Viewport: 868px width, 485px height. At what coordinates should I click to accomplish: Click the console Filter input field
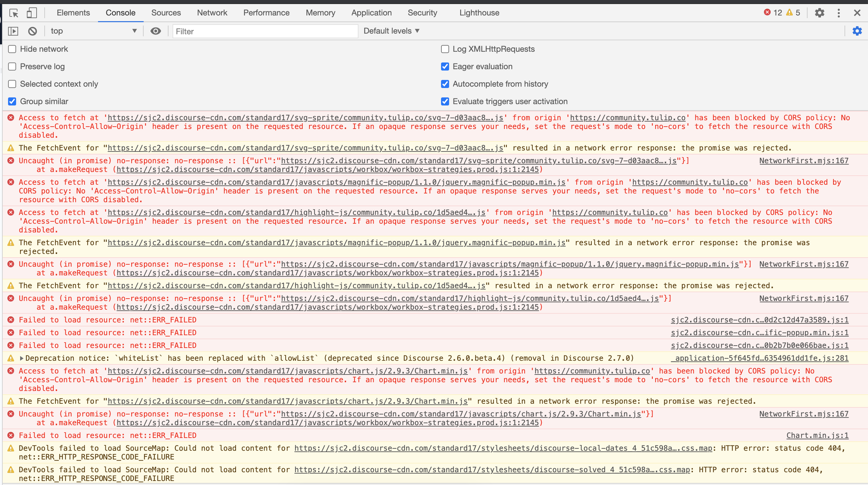pos(265,31)
